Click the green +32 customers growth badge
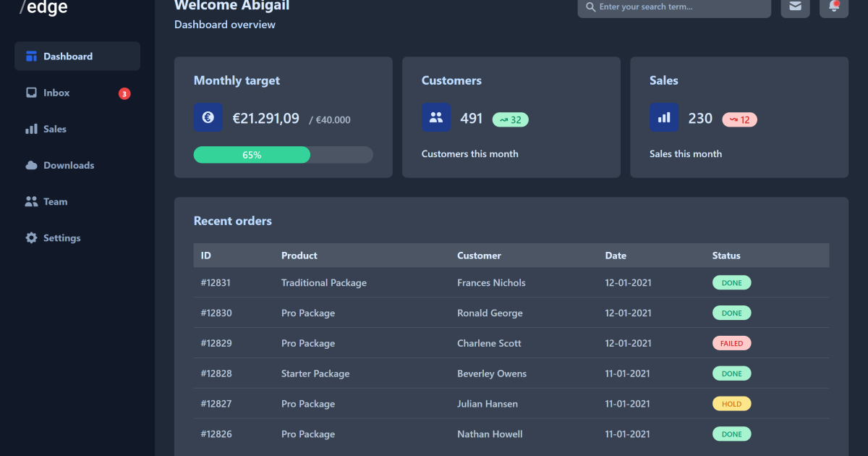The height and width of the screenshot is (456, 868). [511, 119]
